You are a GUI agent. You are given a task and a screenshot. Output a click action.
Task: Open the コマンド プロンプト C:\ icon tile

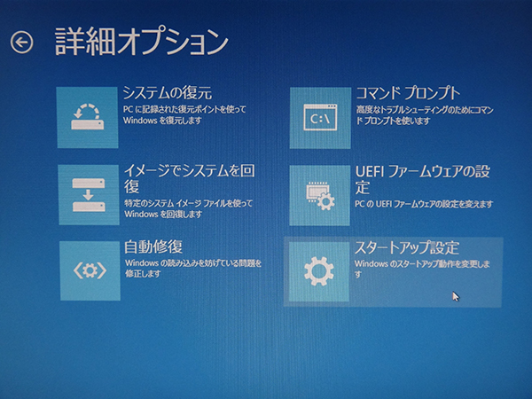[x=320, y=118]
